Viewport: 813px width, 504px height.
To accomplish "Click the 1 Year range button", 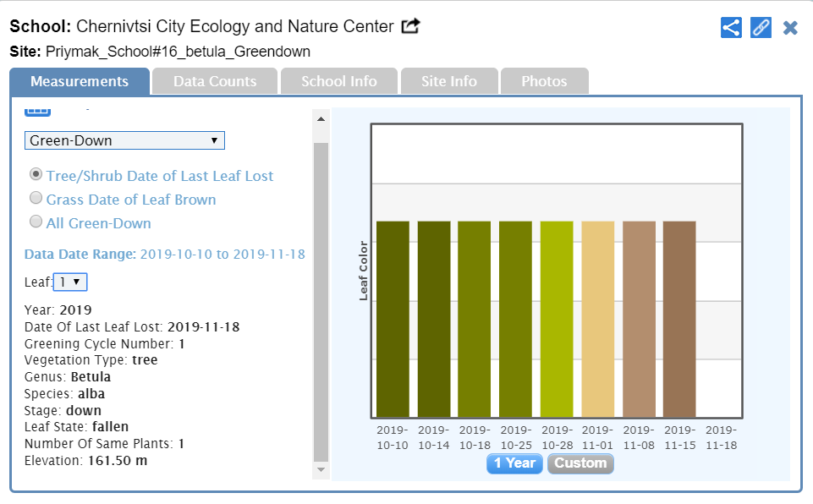I will tap(514, 463).
